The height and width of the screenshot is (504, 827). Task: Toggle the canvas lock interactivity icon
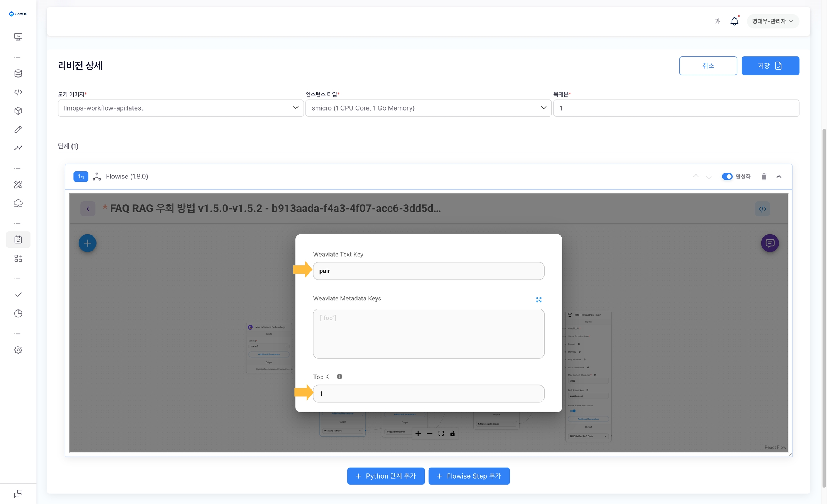pyautogui.click(x=453, y=434)
